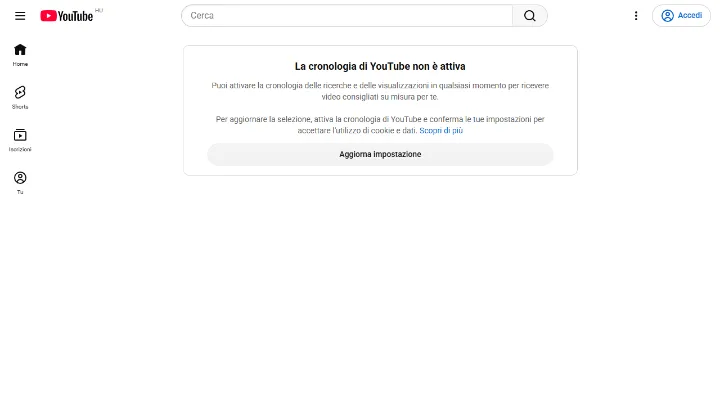Open the Tu section in sidebar
The width and height of the screenshot is (720, 405).
(x=20, y=183)
